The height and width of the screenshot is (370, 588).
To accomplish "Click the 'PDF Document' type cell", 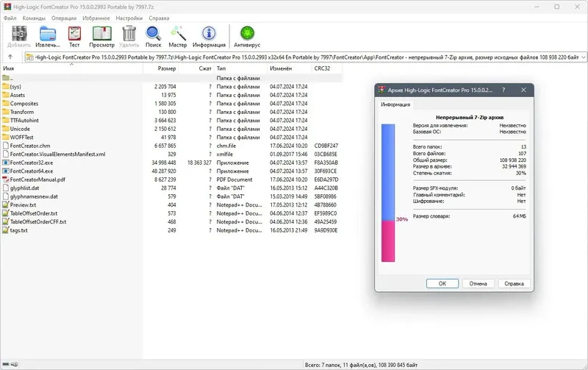I will tap(234, 179).
